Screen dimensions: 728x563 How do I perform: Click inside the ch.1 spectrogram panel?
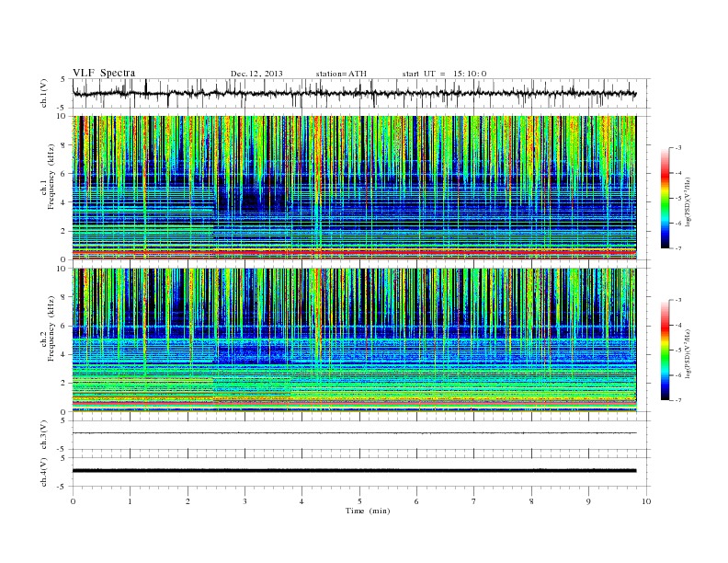pos(354,188)
